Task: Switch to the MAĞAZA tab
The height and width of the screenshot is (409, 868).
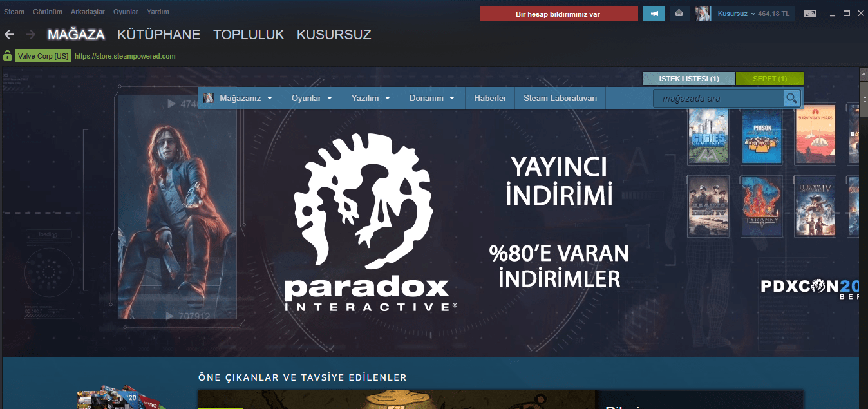Action: 76,34
